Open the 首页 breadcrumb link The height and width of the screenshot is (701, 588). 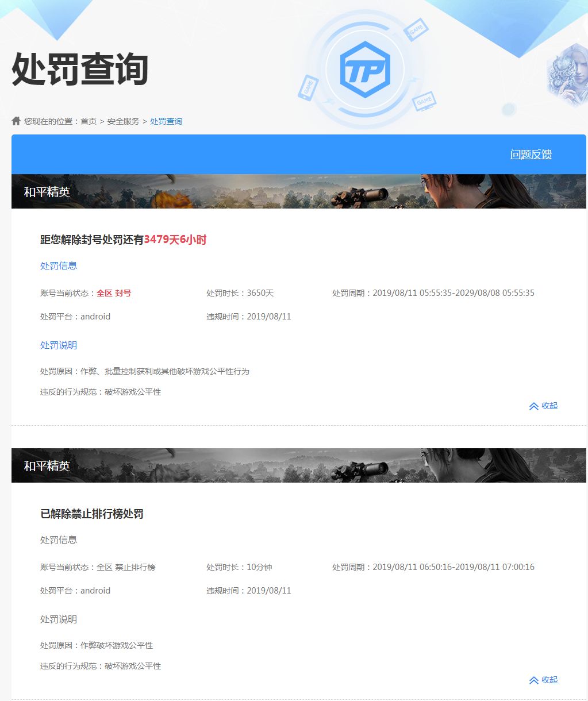pos(89,121)
